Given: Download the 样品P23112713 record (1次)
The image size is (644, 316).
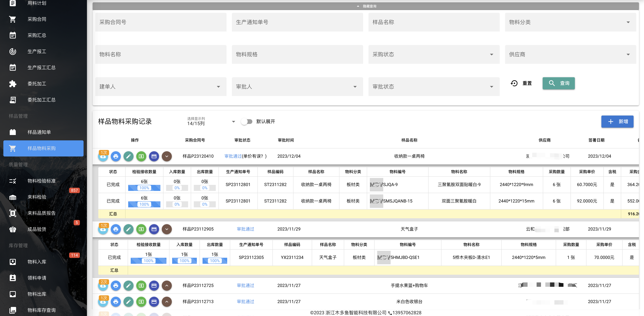Looking at the screenshot, I should point(103,302).
